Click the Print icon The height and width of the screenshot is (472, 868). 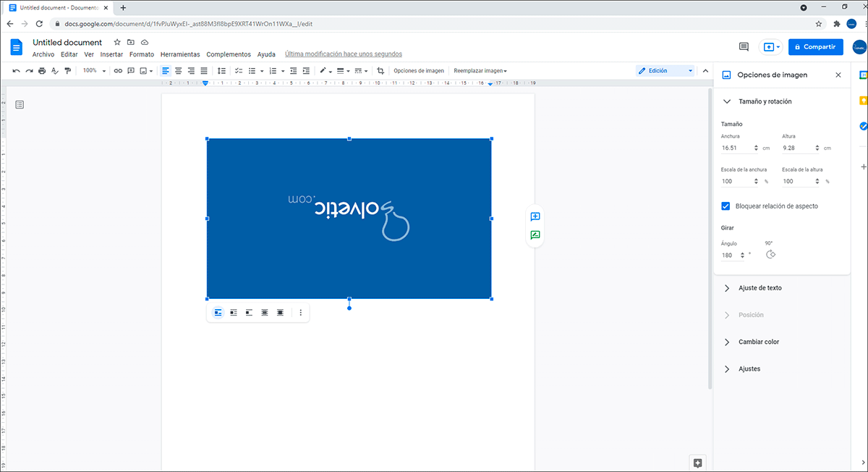point(42,71)
